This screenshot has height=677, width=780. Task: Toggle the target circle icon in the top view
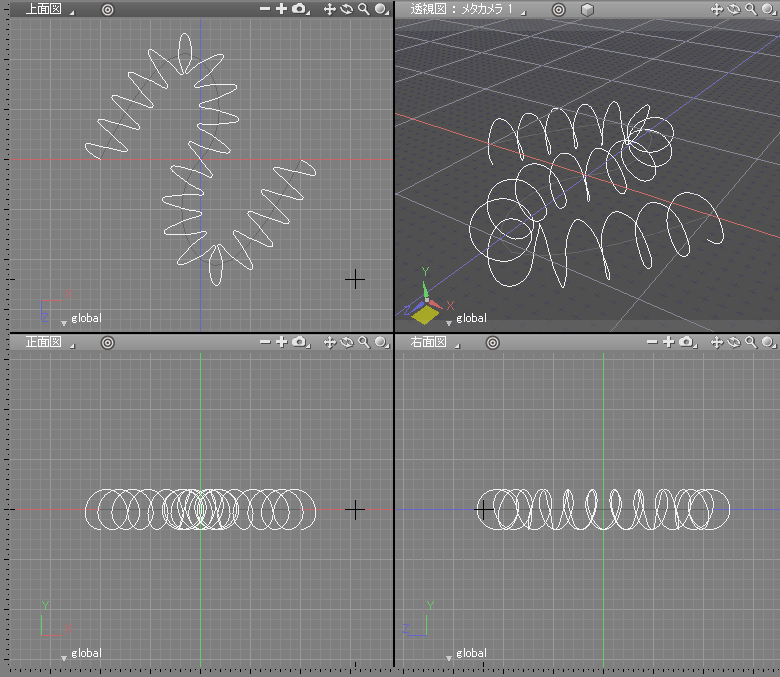(108, 9)
